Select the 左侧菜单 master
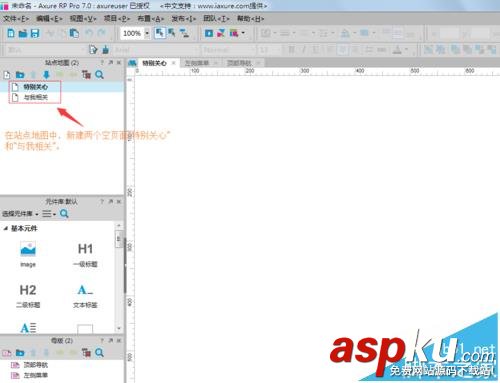This screenshot has width=500, height=383. point(35,375)
